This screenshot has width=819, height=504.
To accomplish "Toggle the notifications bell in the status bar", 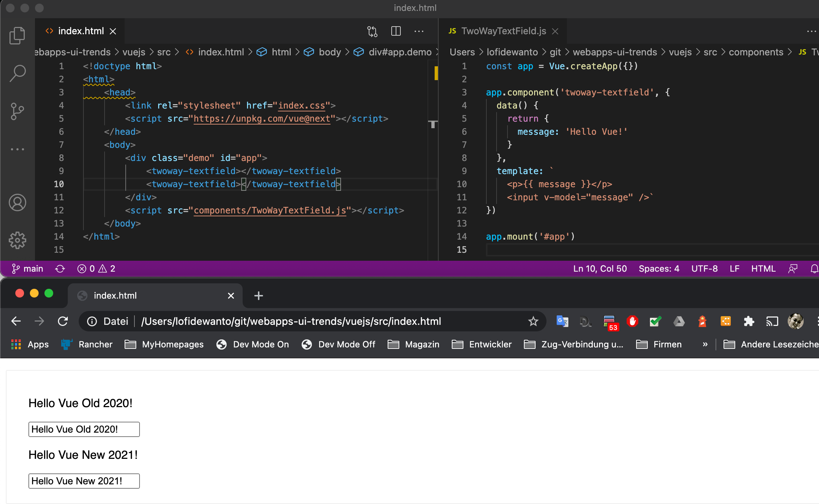I will 814,268.
